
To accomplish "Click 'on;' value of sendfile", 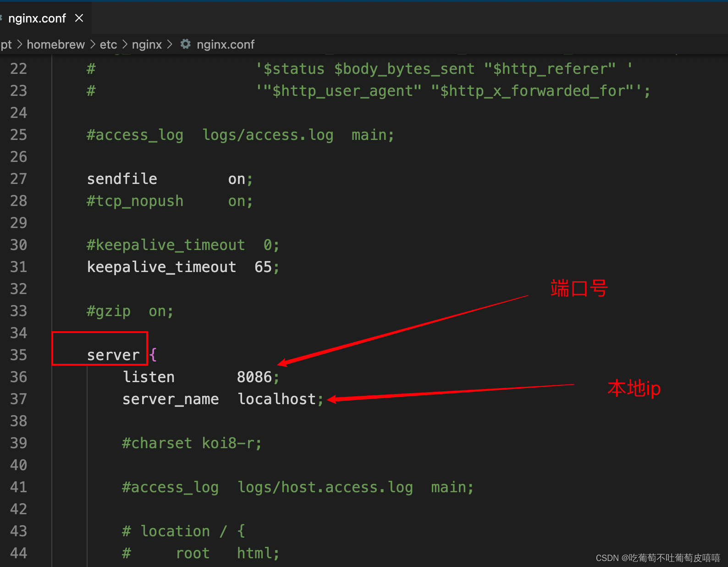I will (x=241, y=179).
